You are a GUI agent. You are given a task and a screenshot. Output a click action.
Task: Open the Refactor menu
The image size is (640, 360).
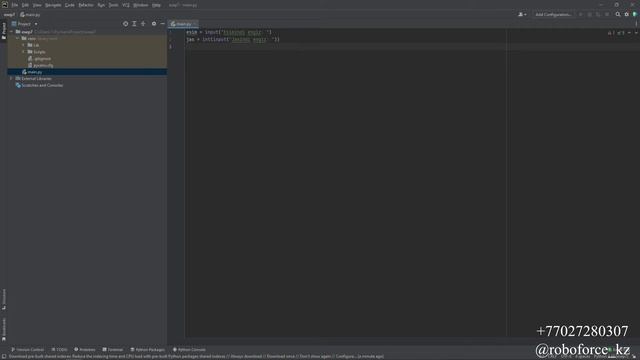pos(86,5)
